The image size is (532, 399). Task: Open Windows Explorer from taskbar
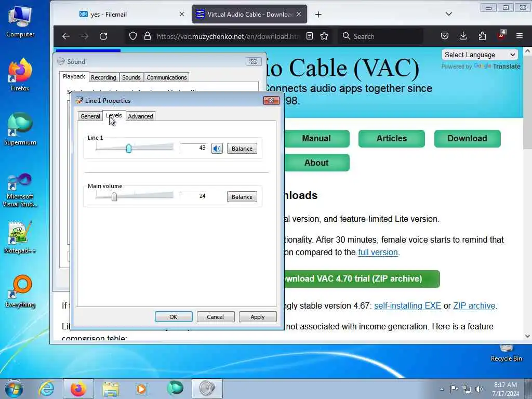[111, 389]
